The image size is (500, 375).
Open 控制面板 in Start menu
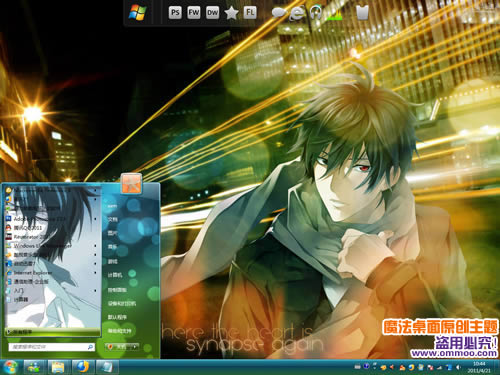point(117,290)
